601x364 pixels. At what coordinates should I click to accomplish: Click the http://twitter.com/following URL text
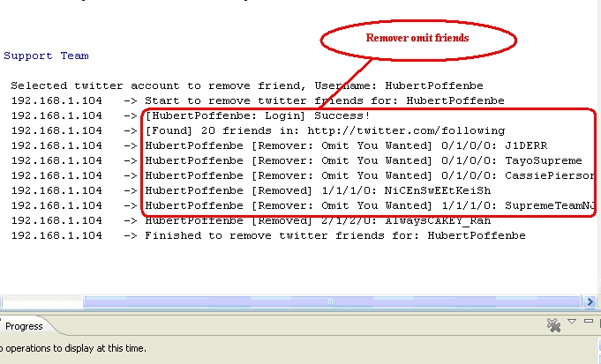(406, 131)
